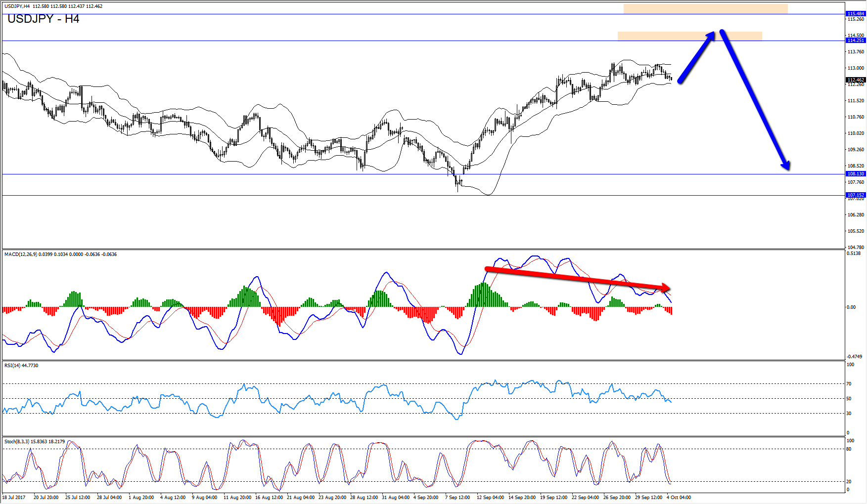Image resolution: width=867 pixels, height=504 pixels.
Task: Click the large USDJPY - H4 title text
Action: coord(44,19)
